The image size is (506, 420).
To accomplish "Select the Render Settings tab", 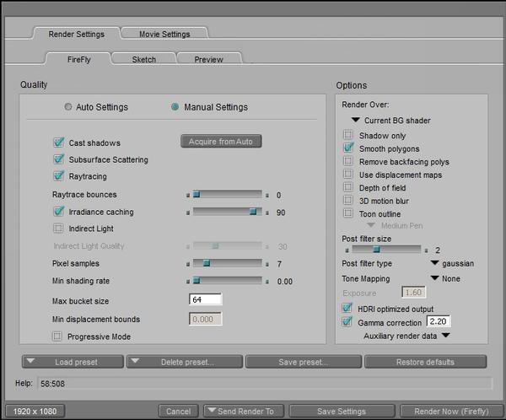I will pyautogui.click(x=77, y=34).
